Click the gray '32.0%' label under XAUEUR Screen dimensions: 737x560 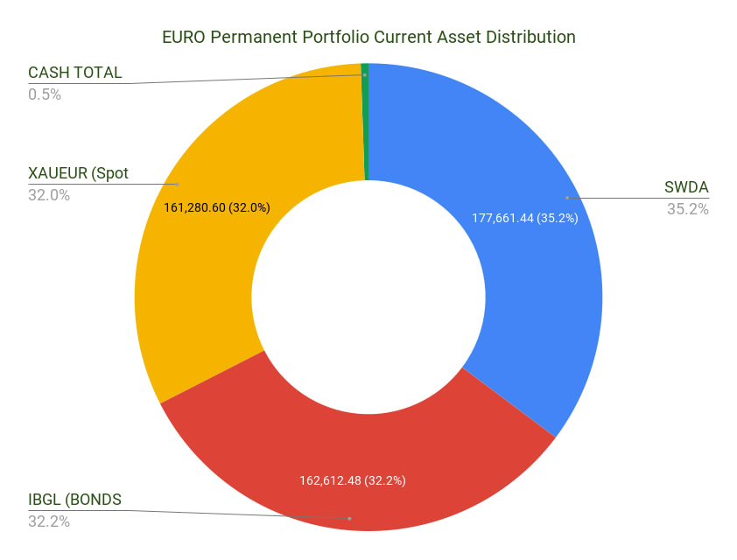[x=49, y=194]
